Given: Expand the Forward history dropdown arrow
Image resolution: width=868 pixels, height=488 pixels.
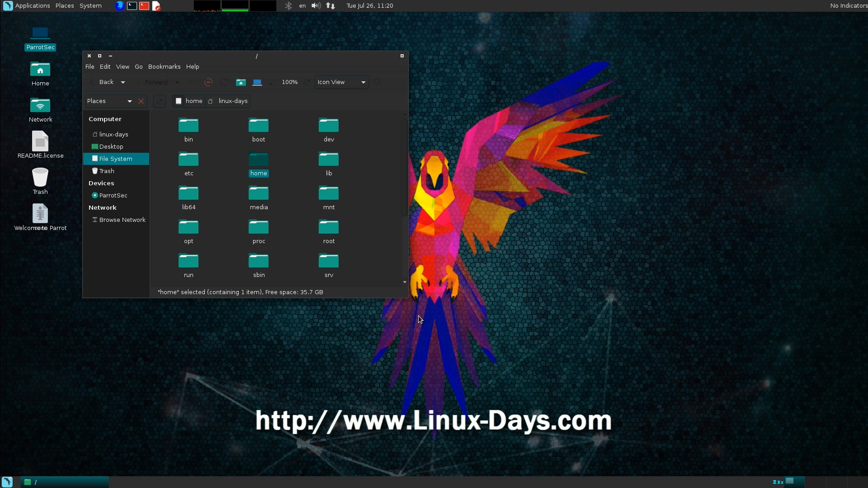Looking at the screenshot, I should (177, 82).
